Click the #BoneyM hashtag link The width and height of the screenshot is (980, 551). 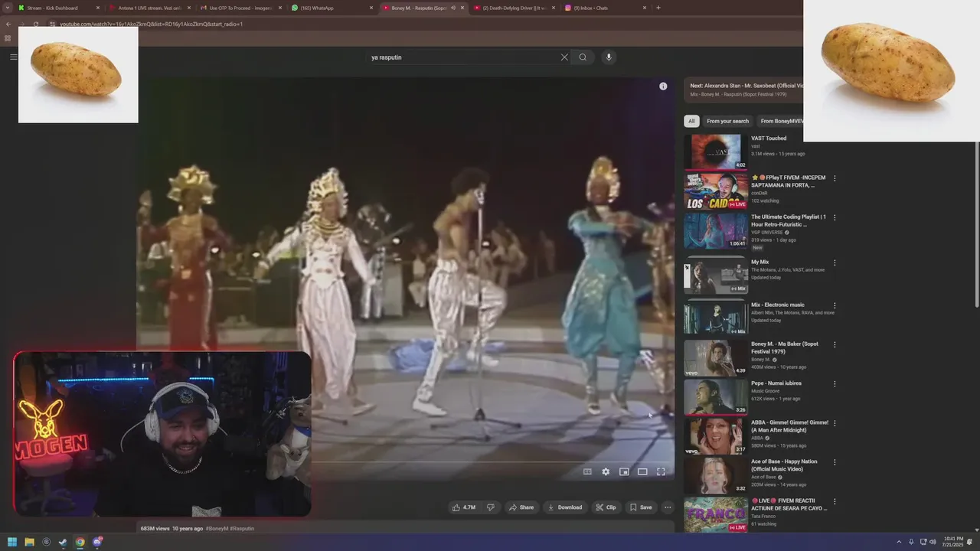coord(217,529)
